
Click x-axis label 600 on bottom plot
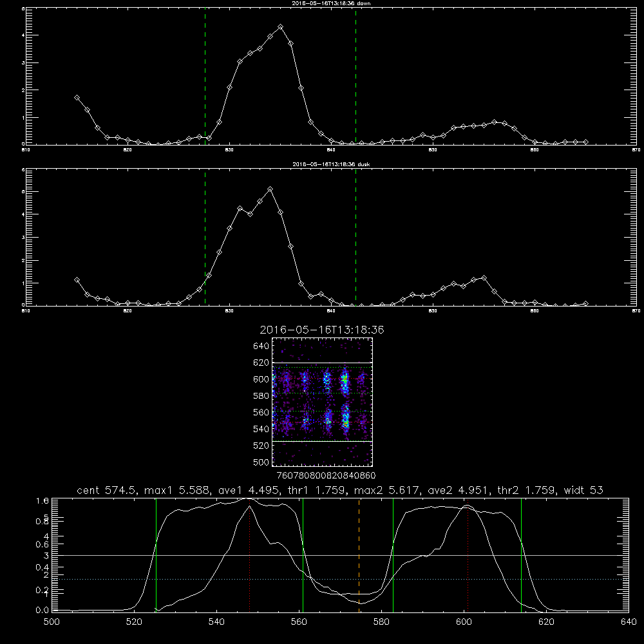464,621
